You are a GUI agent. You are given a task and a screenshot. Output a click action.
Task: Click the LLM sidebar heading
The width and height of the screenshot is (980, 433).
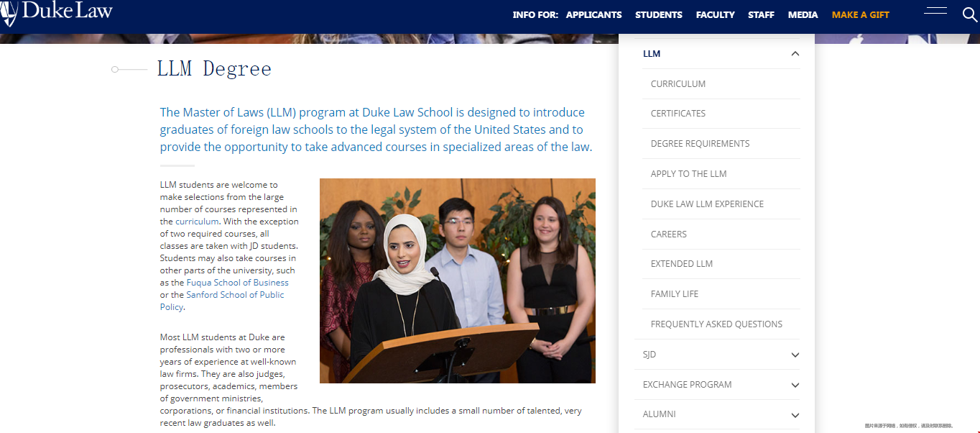(652, 54)
